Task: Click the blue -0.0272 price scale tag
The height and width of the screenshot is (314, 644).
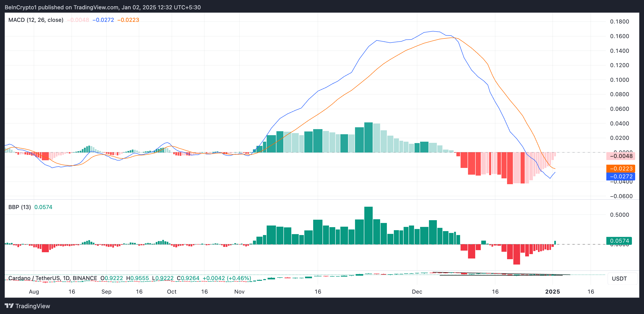Action: pos(621,176)
